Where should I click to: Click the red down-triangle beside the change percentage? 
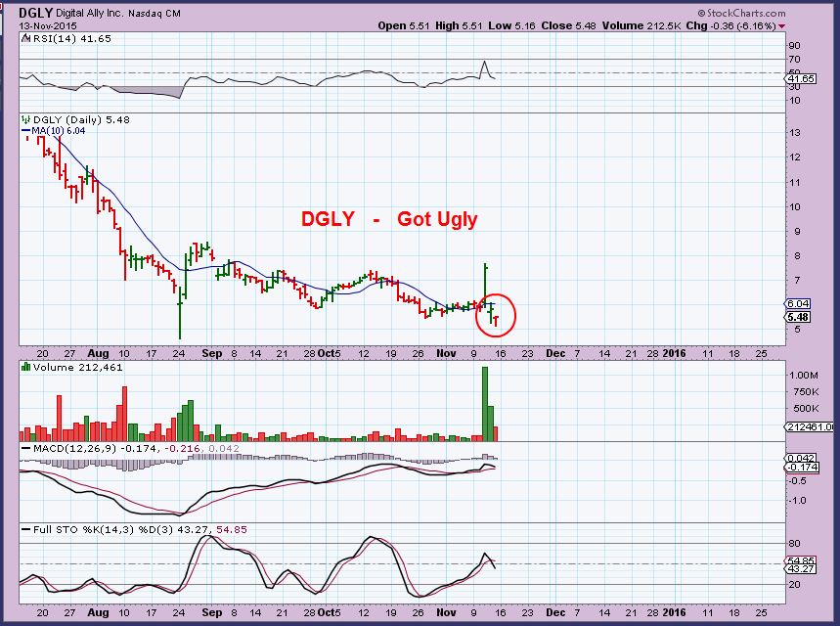point(781,26)
